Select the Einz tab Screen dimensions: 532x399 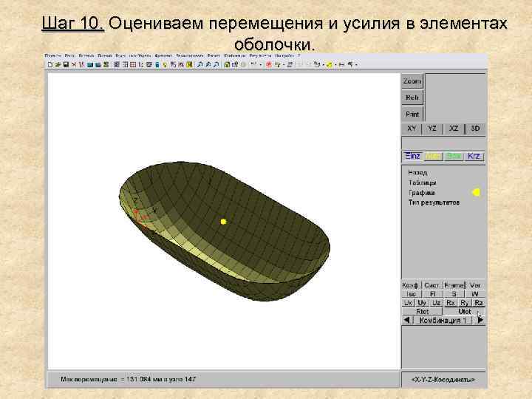click(x=412, y=156)
